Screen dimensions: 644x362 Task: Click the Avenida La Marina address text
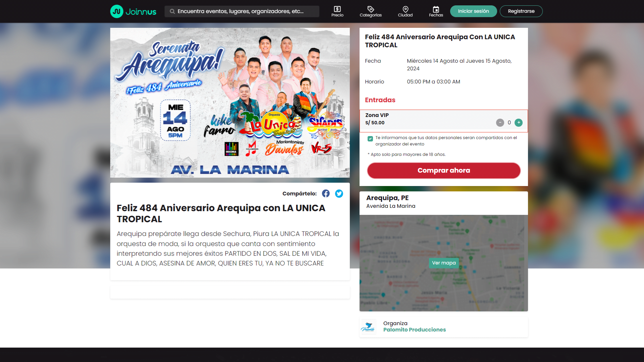coord(390,206)
